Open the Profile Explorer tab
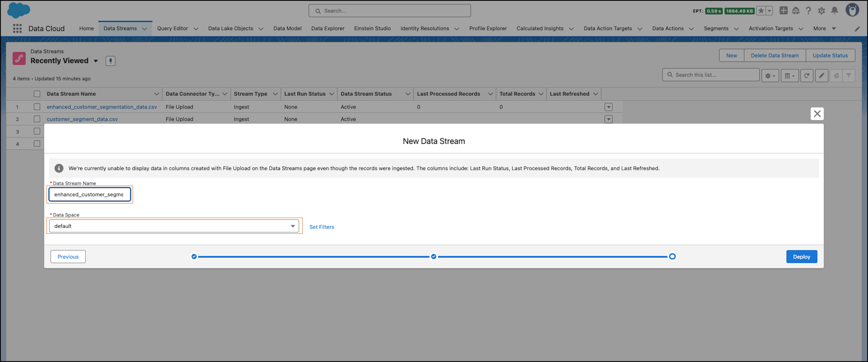 pyautogui.click(x=488, y=29)
